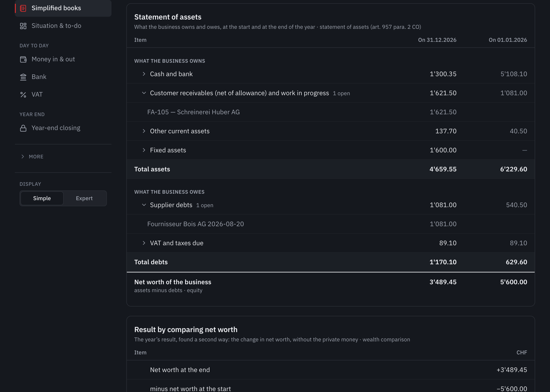Click the Simplified books notebook icon

23,8
